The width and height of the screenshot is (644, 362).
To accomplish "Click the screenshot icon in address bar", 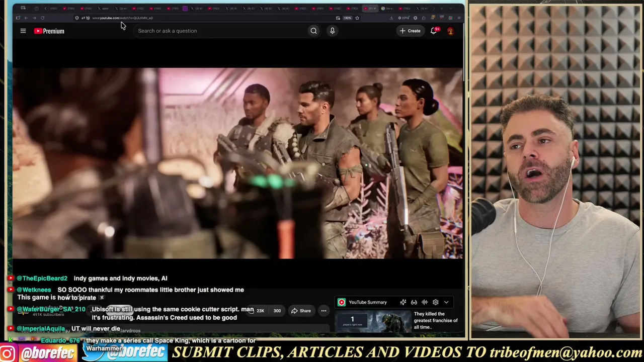I will point(338,18).
